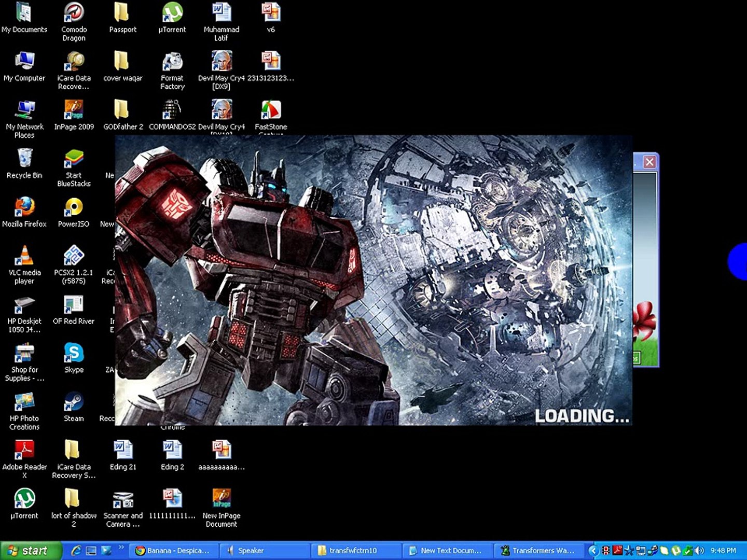This screenshot has height=560, width=747.
Task: Open the My Computer icon
Action: point(24,66)
